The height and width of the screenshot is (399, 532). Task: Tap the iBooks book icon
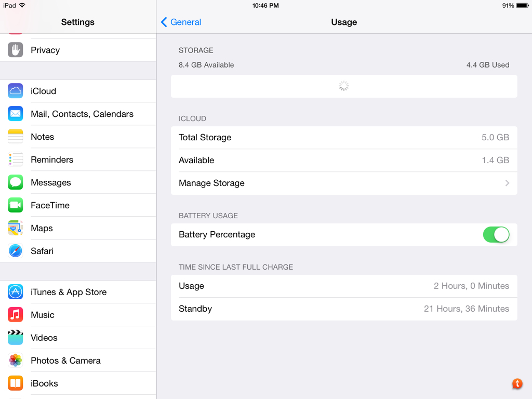coord(15,383)
